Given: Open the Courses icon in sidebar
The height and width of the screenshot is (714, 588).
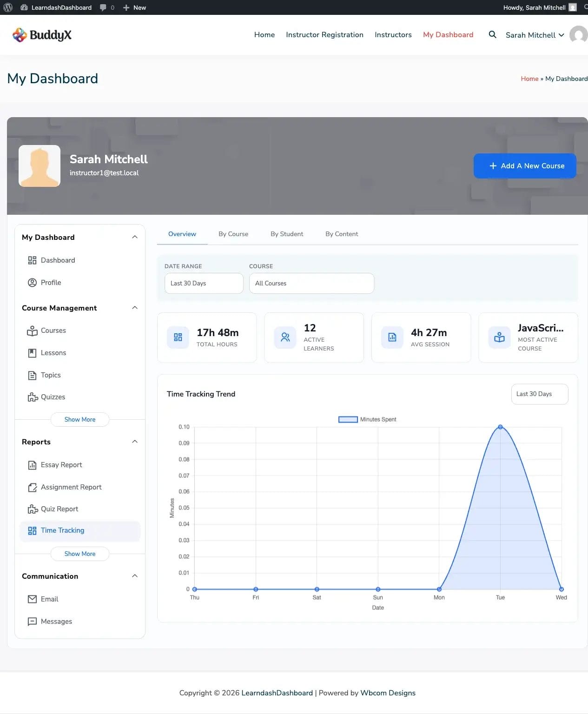Looking at the screenshot, I should [32, 331].
